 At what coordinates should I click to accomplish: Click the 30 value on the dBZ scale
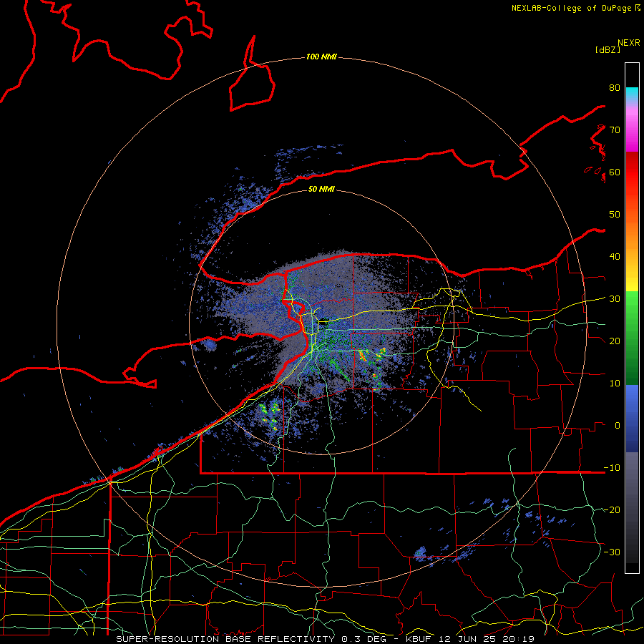(615, 299)
